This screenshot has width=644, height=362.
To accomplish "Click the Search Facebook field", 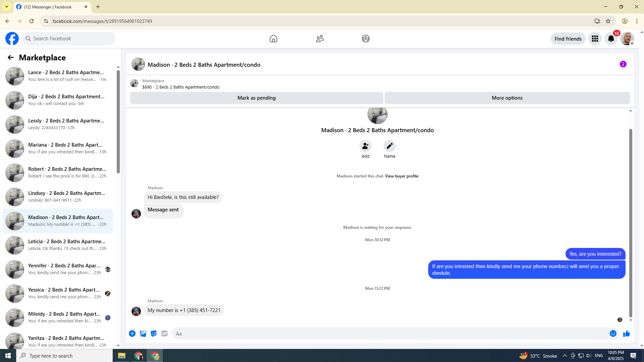I will [68, 39].
